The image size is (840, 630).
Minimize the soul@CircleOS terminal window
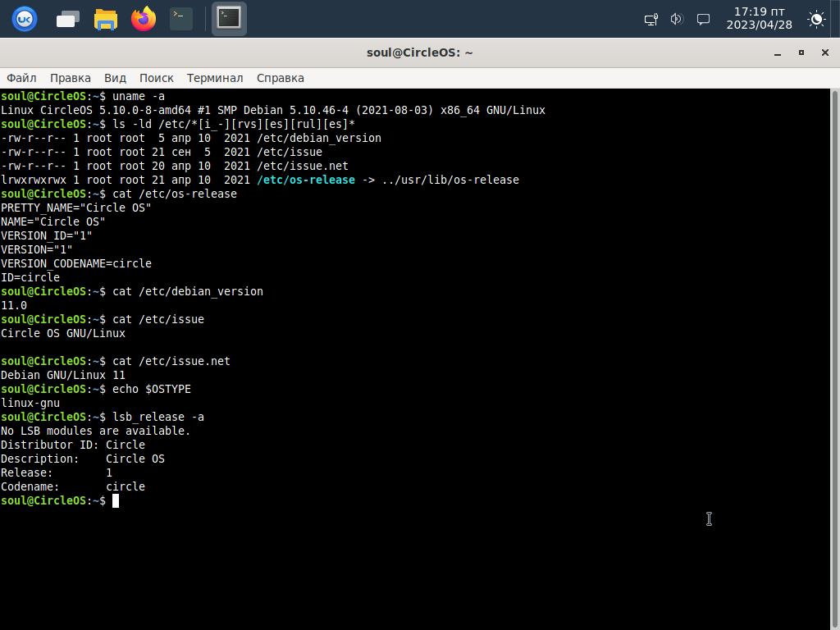pos(778,52)
